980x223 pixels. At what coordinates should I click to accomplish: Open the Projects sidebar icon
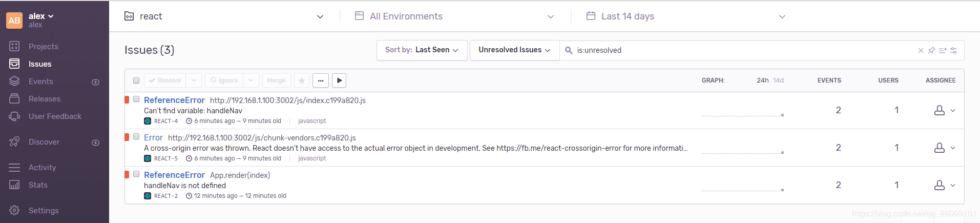click(14, 46)
